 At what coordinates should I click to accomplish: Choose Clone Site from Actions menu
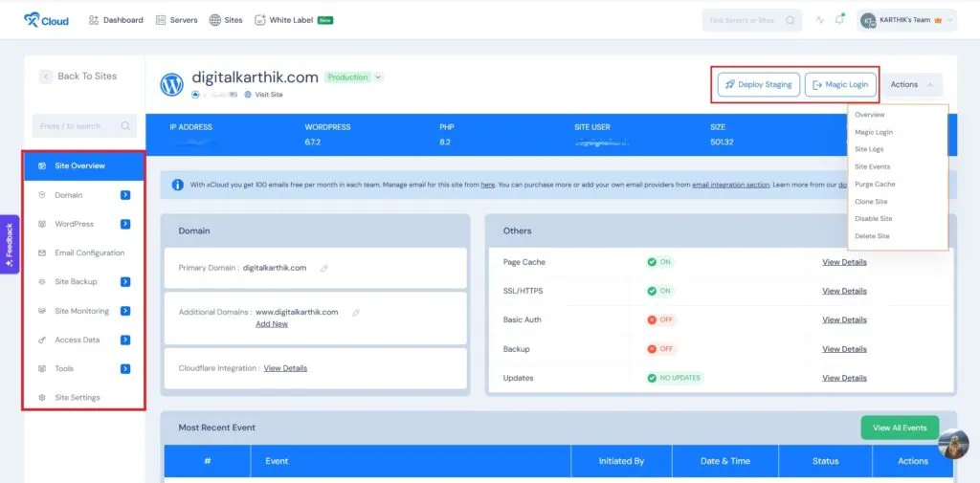click(x=871, y=202)
